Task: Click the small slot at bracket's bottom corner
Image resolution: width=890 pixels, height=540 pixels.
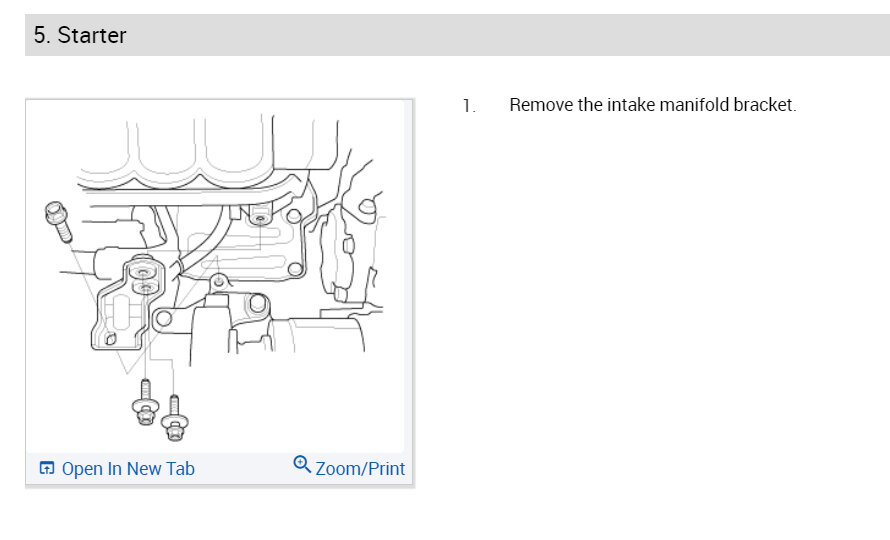Action: coord(111,339)
